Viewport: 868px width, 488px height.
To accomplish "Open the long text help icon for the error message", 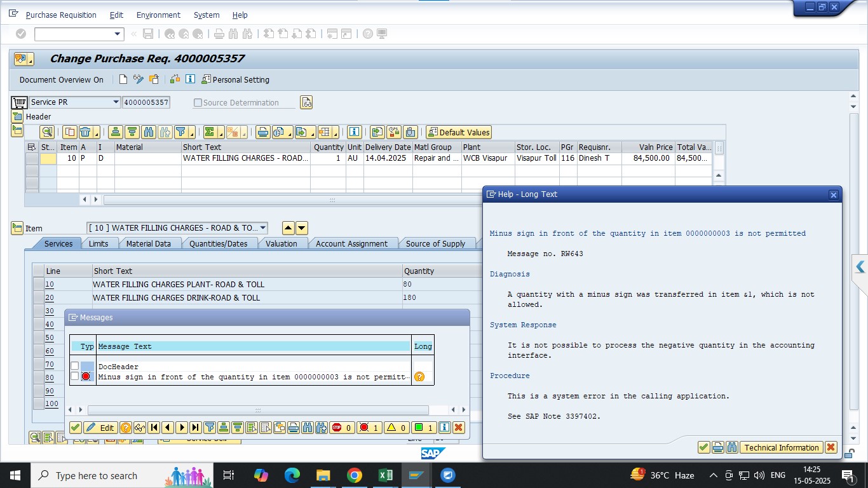I will point(419,377).
